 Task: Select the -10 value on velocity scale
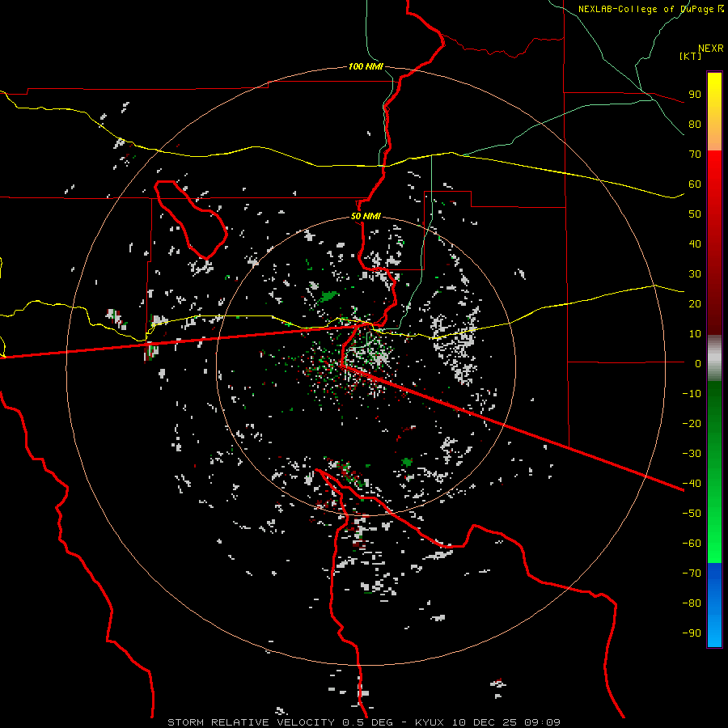692,394
